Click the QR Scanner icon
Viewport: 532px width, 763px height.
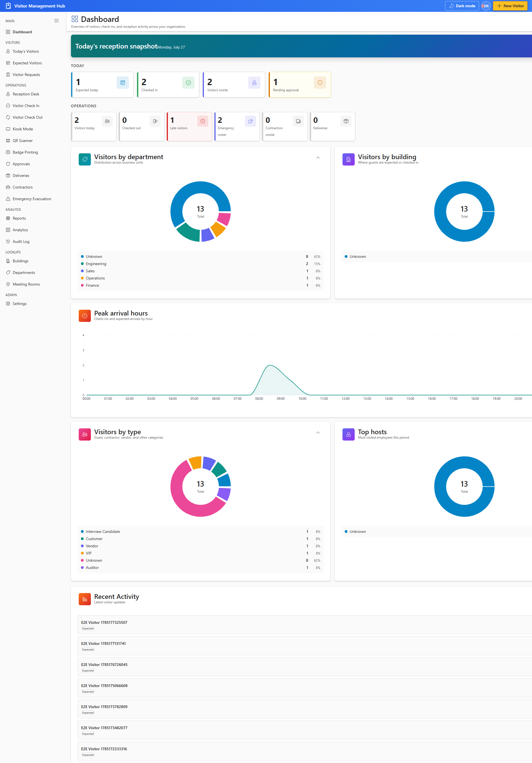coord(8,141)
